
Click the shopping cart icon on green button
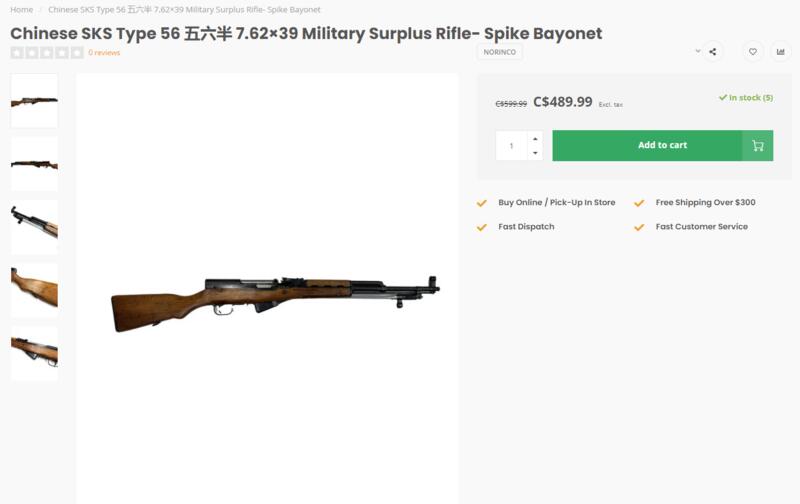coord(757,146)
